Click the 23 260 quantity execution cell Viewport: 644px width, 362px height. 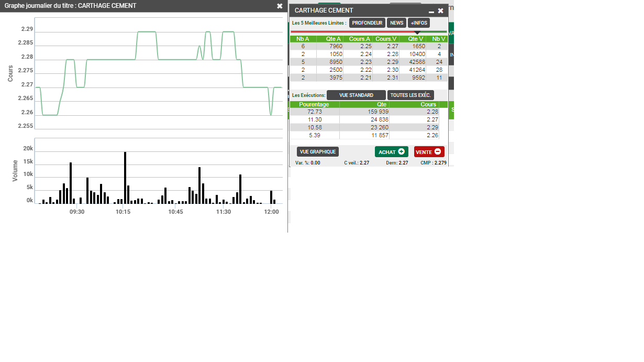[364, 127]
